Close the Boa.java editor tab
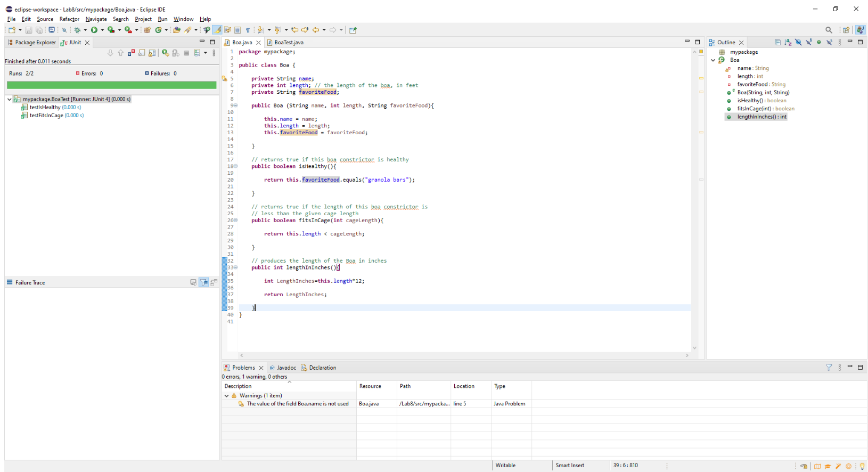The image size is (868, 472). [x=259, y=42]
